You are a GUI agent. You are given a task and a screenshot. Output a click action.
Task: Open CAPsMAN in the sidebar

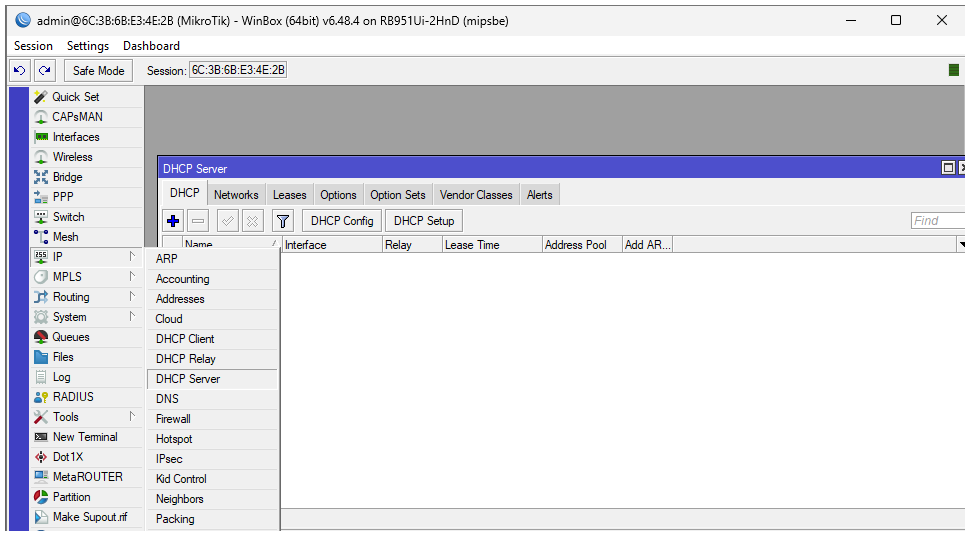87,116
